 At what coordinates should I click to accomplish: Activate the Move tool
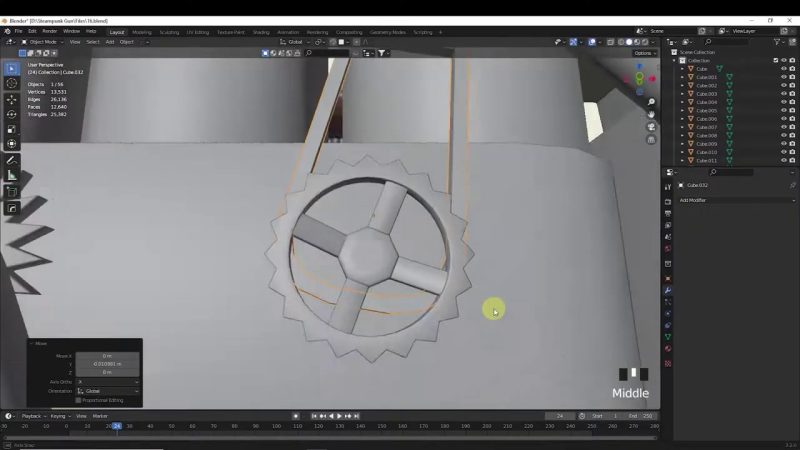pos(12,99)
